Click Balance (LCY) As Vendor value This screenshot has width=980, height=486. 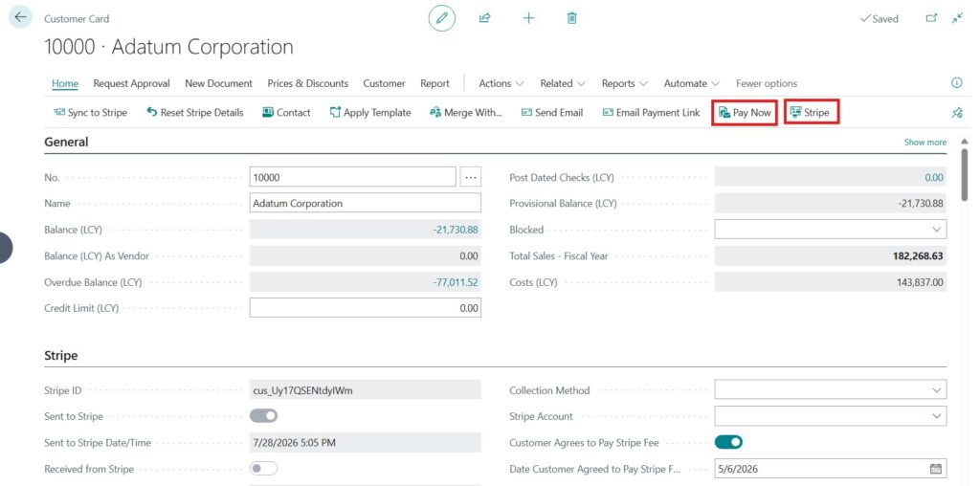pyautogui.click(x=365, y=255)
